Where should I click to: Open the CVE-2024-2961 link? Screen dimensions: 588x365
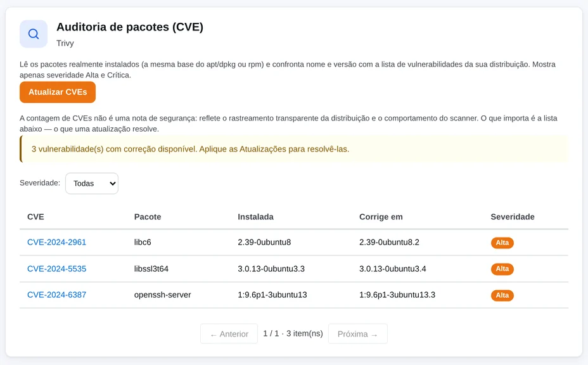(56, 242)
